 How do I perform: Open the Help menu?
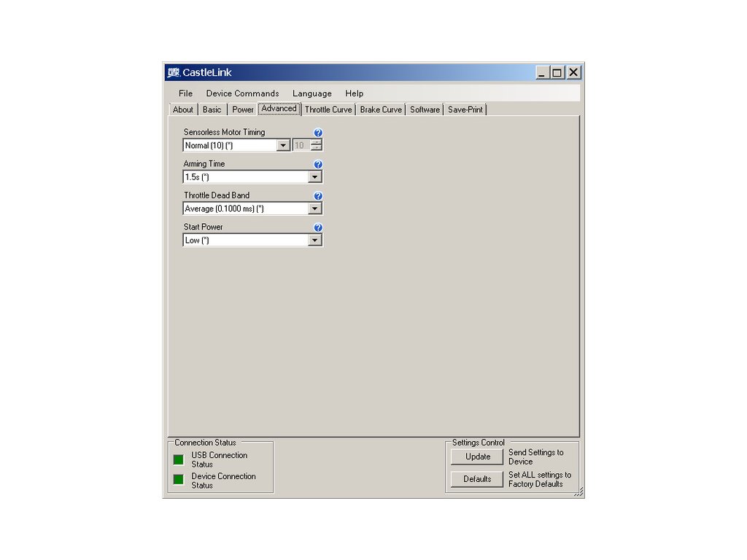pos(355,93)
